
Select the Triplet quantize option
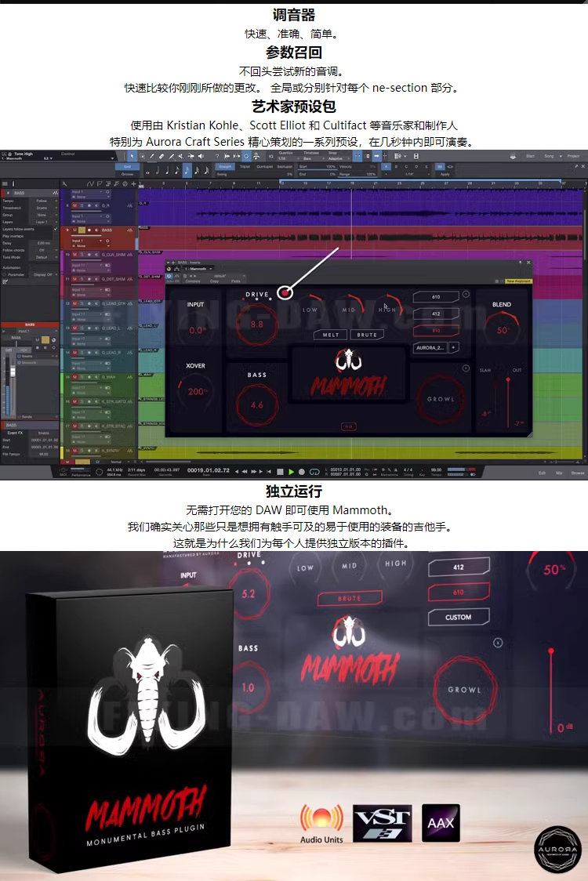245,167
